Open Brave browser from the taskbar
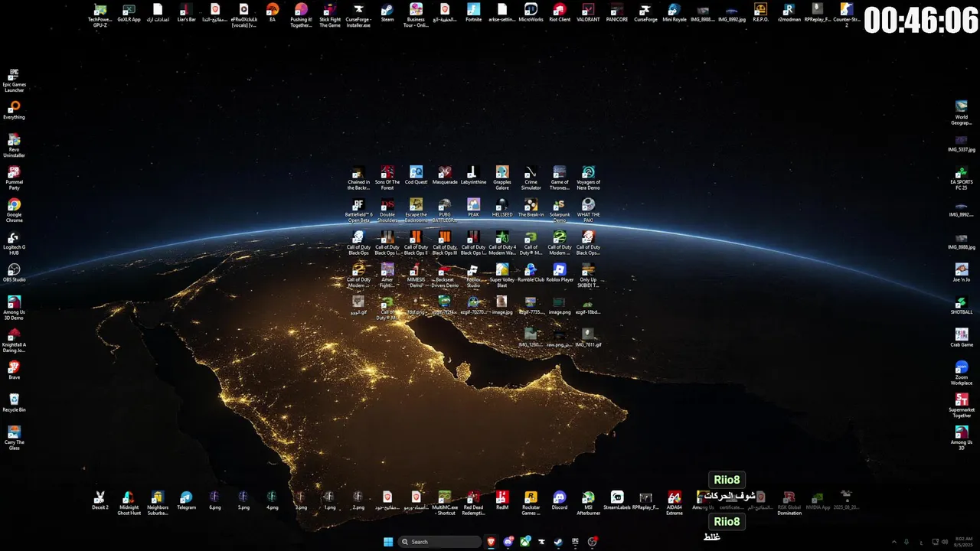Screen dimensions: 980x551 click(x=492, y=542)
